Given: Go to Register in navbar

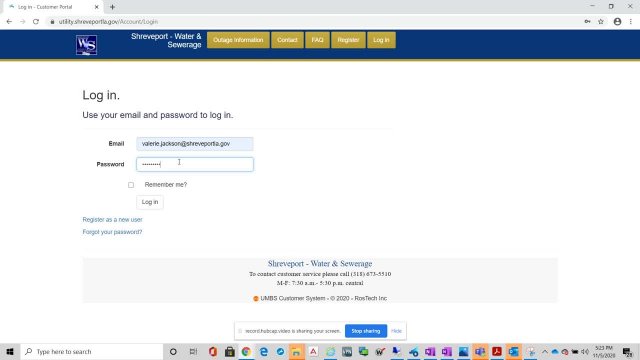Looking at the screenshot, I should [348, 40].
